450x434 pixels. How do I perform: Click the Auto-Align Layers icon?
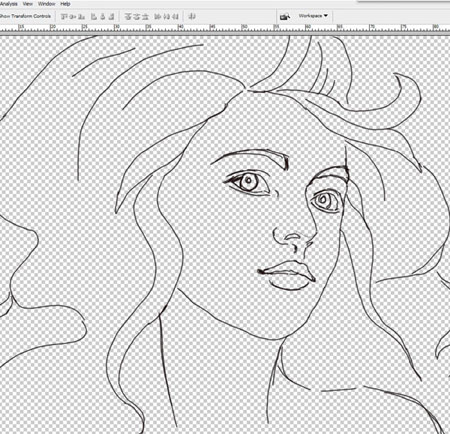[192, 16]
